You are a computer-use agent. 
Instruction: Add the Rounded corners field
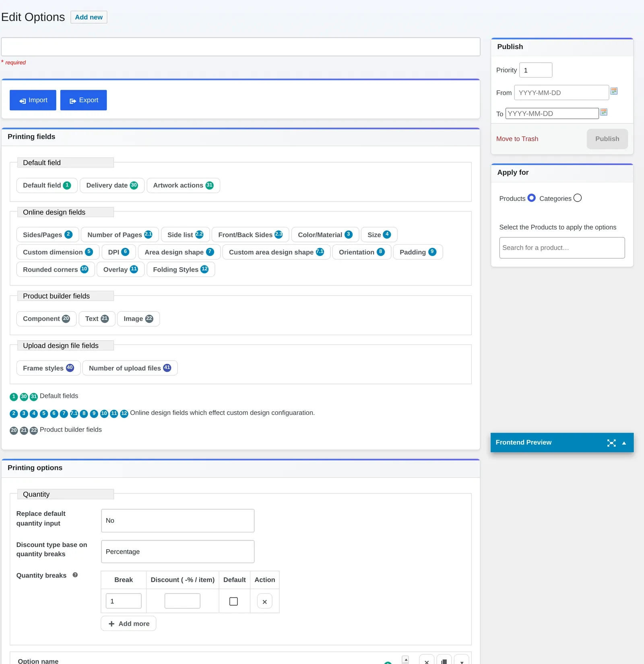coord(56,270)
